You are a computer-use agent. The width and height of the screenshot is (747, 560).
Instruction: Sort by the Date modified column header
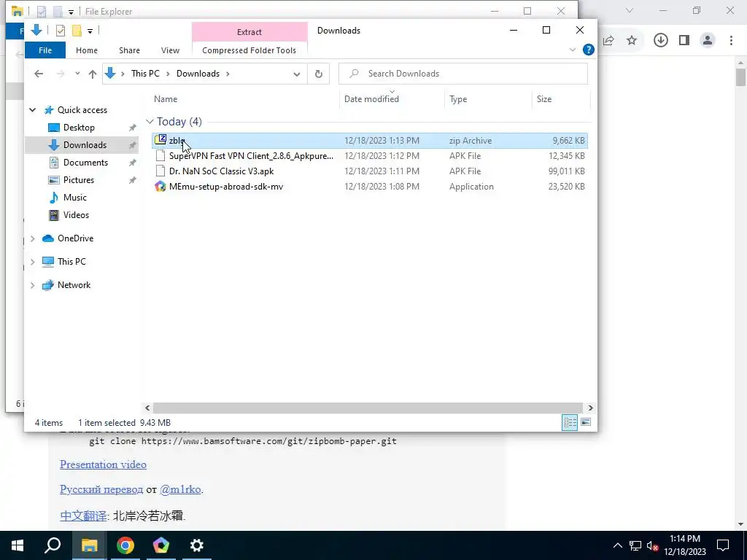[x=371, y=99]
